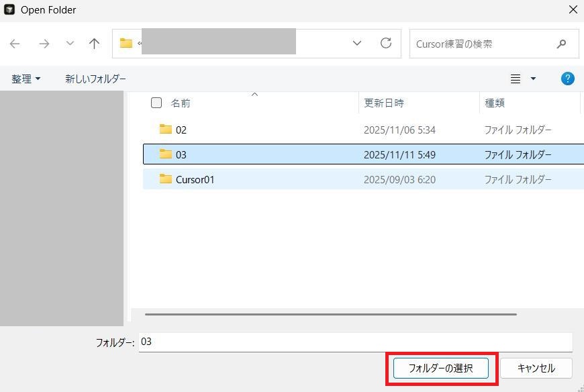Screen dimensions: 584x392
Task: Toggle the checkbox beside the 名前 column
Action: [156, 103]
